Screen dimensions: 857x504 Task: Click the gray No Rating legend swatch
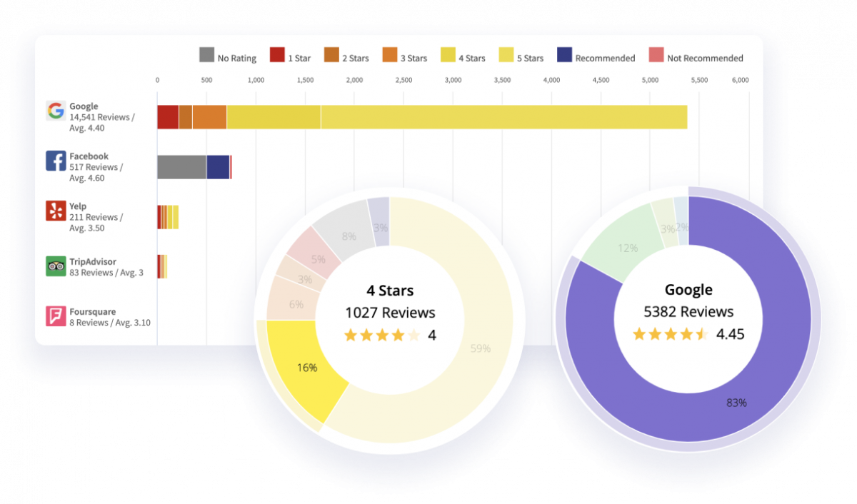(206, 55)
